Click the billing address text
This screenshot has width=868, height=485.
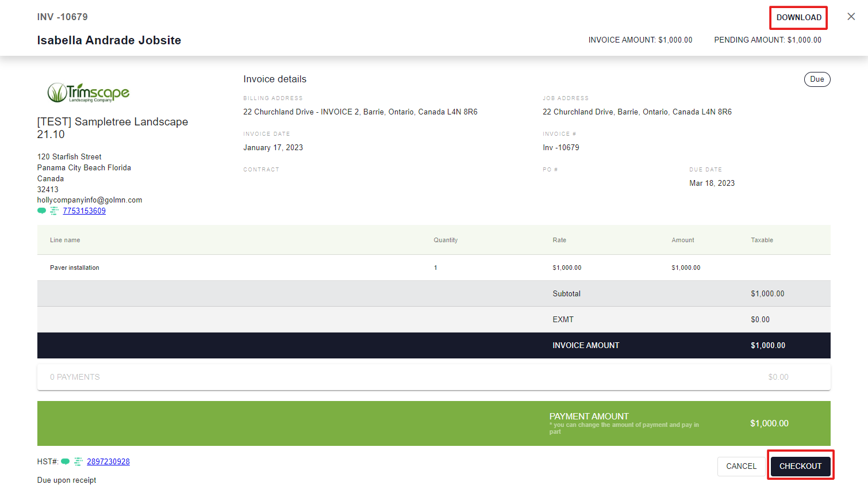tap(360, 112)
